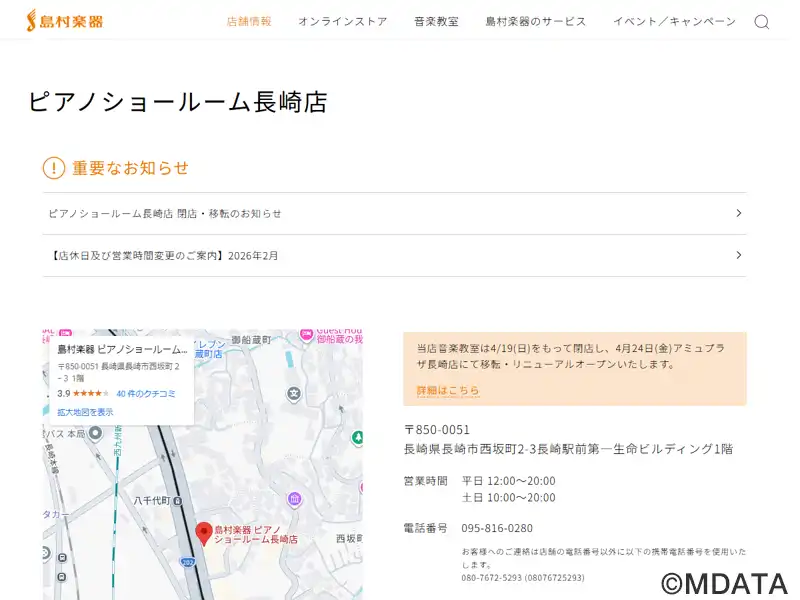Expand the 2026年2月 store hours notice arrow
This screenshot has height=600, width=800.
coord(738,255)
